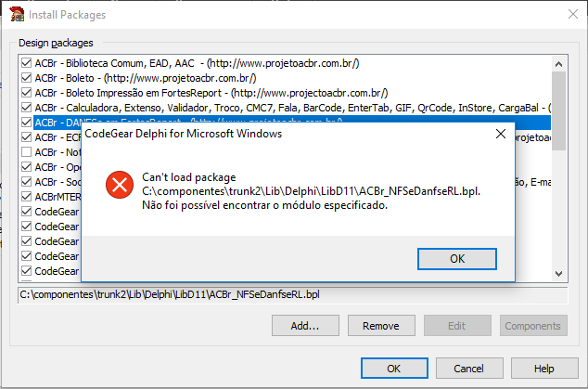
Task: Uncheck ACBr - Biblioteca Comum package
Action: click(26, 63)
